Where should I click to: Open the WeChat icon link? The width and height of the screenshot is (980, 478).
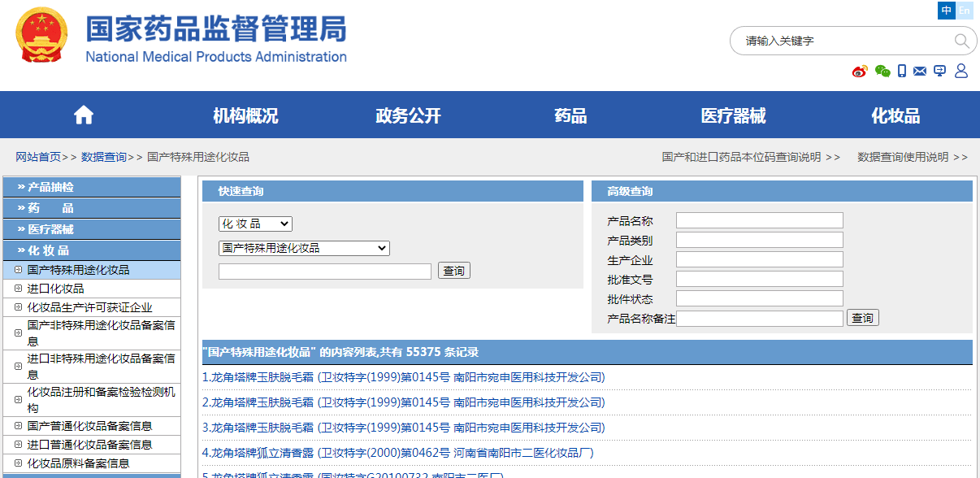[882, 72]
